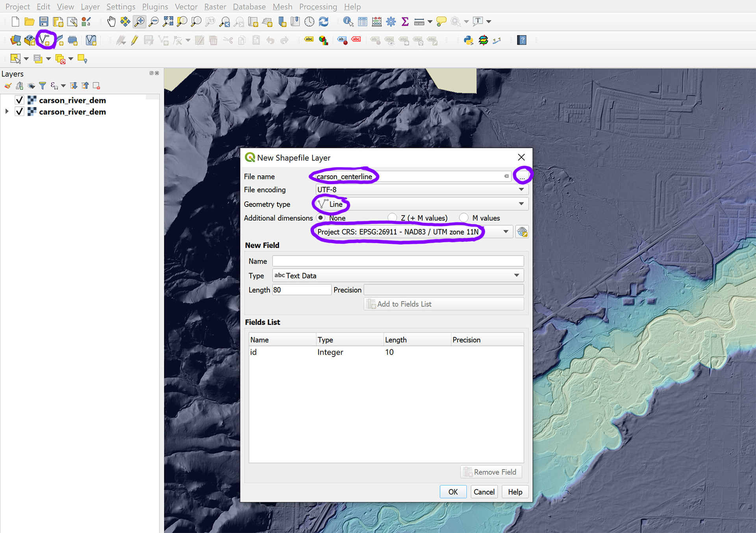Click the Save Project disk icon
Image resolution: width=756 pixels, height=533 pixels.
click(44, 21)
